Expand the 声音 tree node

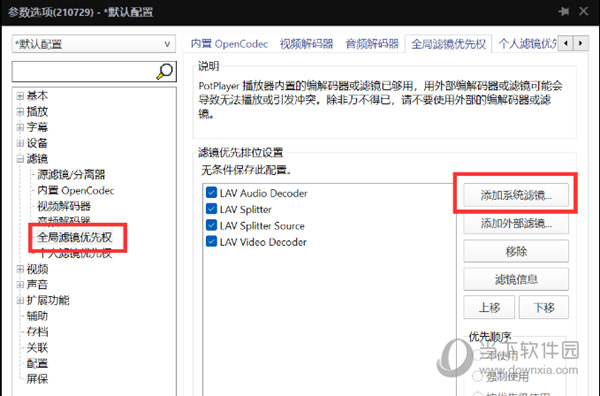(20, 285)
